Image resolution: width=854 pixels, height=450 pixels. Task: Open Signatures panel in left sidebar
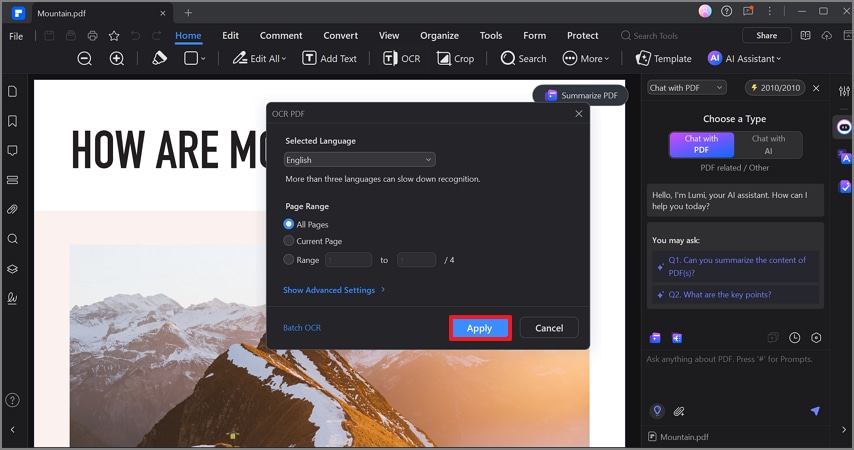pos(12,298)
